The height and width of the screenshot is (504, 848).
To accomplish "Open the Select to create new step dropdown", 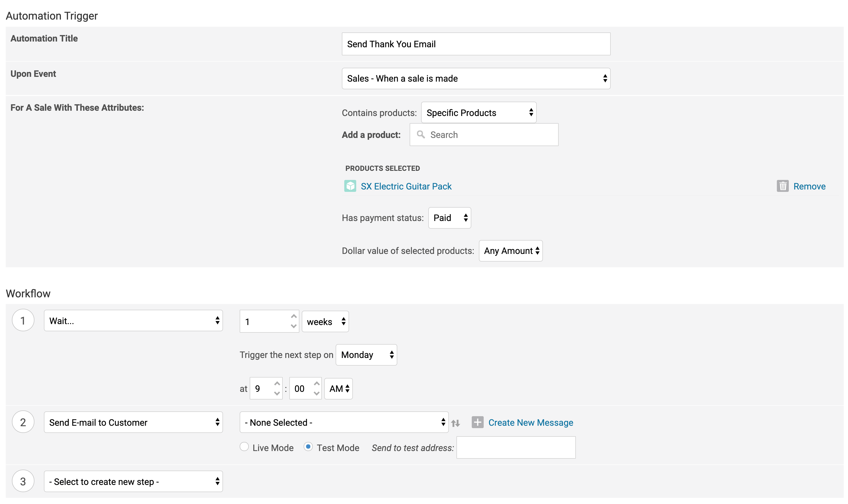I will coord(133,481).
